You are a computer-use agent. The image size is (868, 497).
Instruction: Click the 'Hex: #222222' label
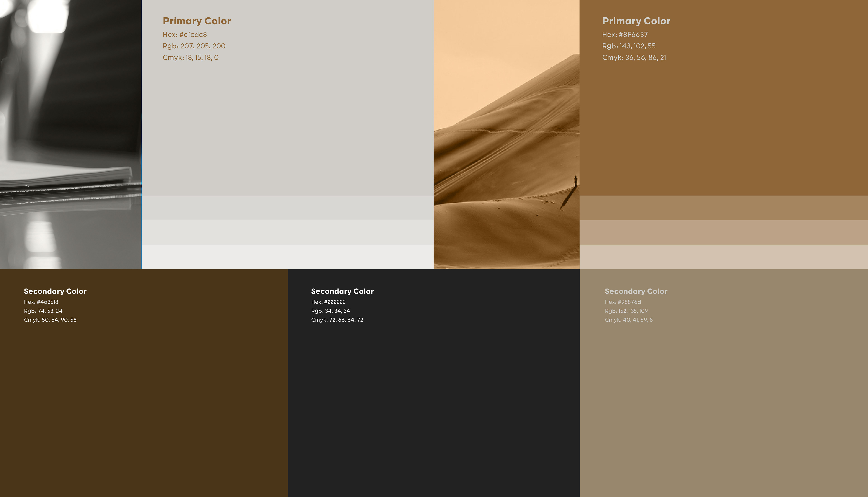click(328, 302)
